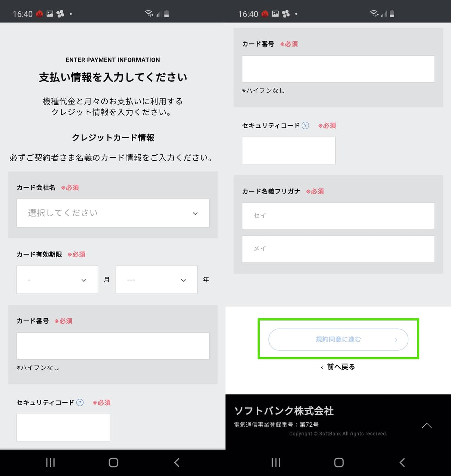Screen dimensions: 451x476
Task: Tap the 前へ戻る back link
Action: 338,367
